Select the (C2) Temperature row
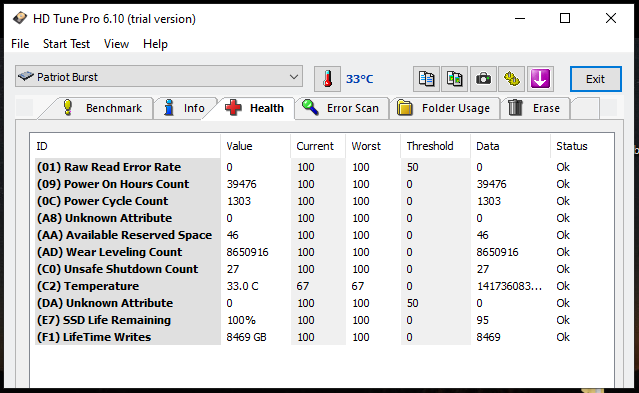Image resolution: width=639 pixels, height=393 pixels. pos(324,286)
